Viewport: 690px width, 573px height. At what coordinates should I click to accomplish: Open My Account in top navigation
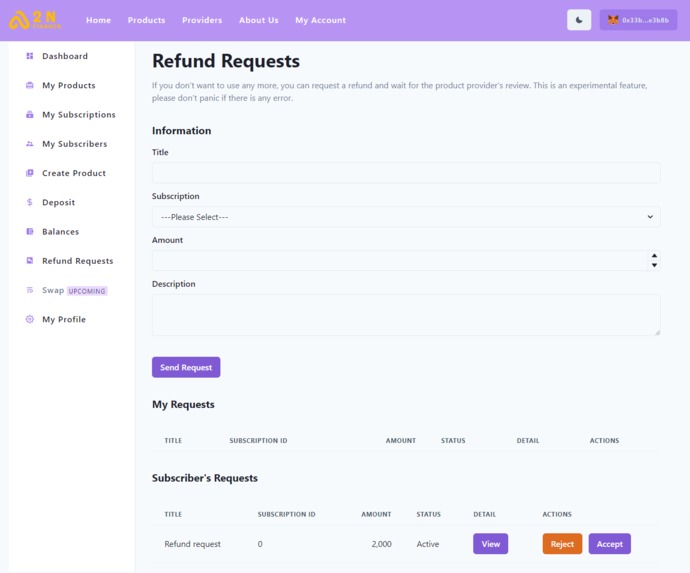pyautogui.click(x=320, y=20)
